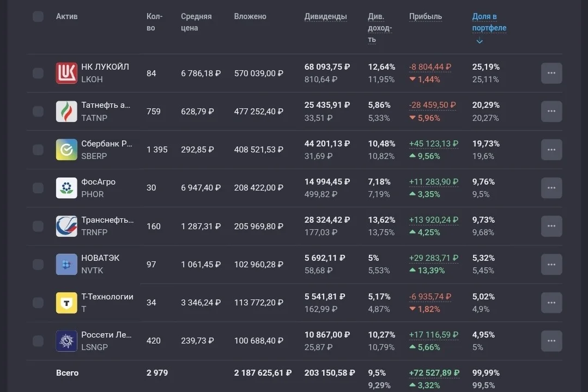588x392 pixels.
Task: Click total invested 2 187 625,61 ₽
Action: [x=263, y=373]
